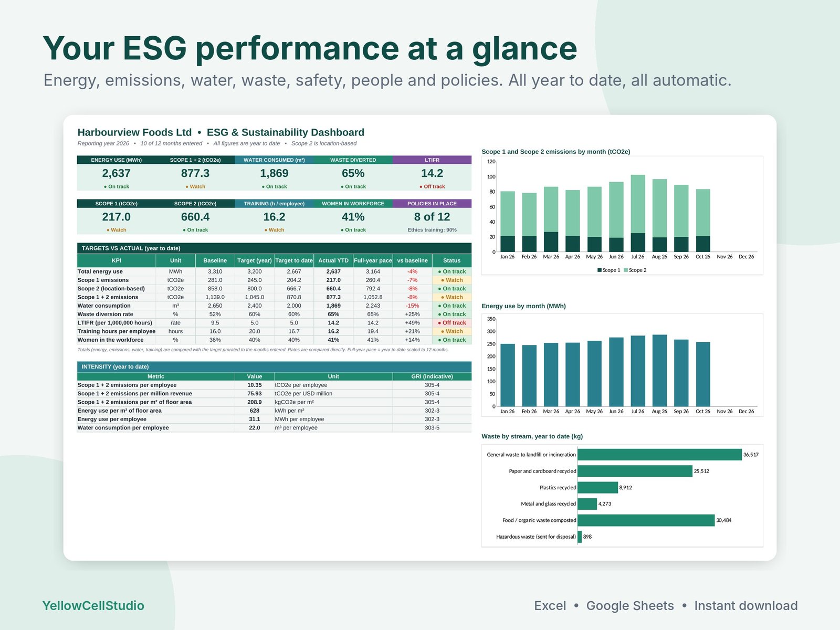
Task: Select "Waste by stream, year to date (kg)" title
Action: tap(532, 436)
